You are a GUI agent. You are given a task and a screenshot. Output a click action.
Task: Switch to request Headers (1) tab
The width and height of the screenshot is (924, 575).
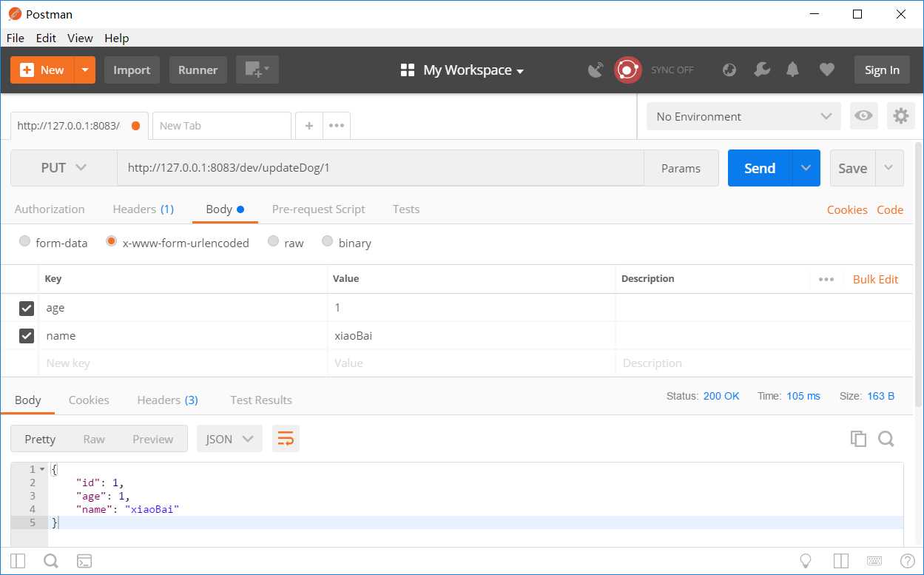pos(143,209)
